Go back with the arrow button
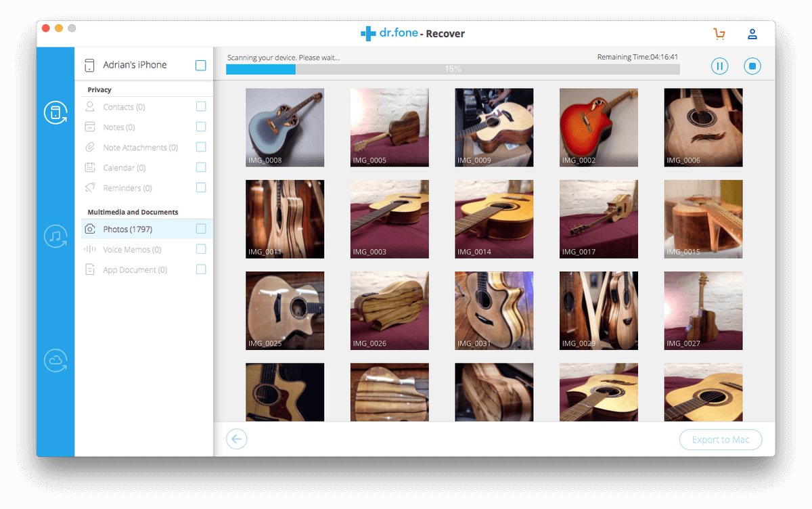Viewport: 812px width, 509px height. pos(237,439)
